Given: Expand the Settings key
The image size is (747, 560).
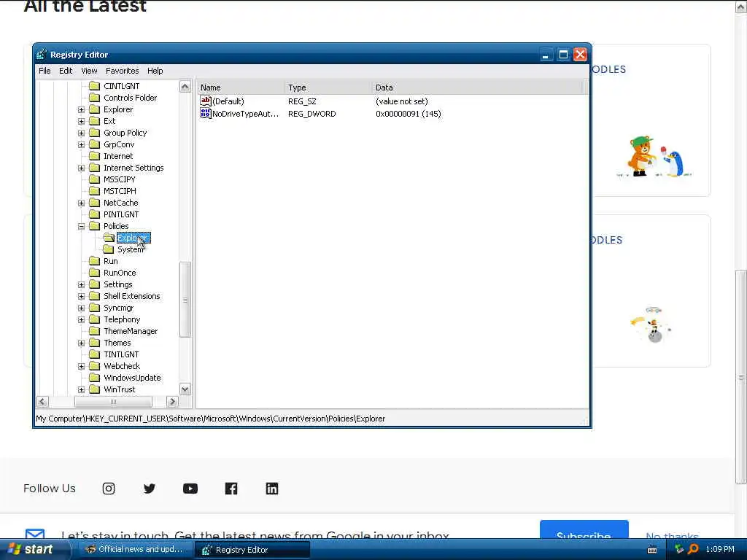Looking at the screenshot, I should pos(82,285).
